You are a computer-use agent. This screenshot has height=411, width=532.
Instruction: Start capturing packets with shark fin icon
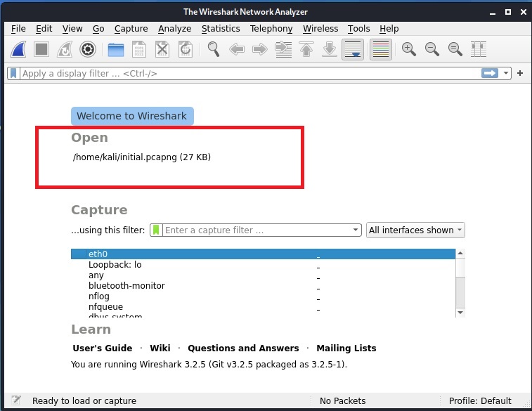(x=19, y=49)
